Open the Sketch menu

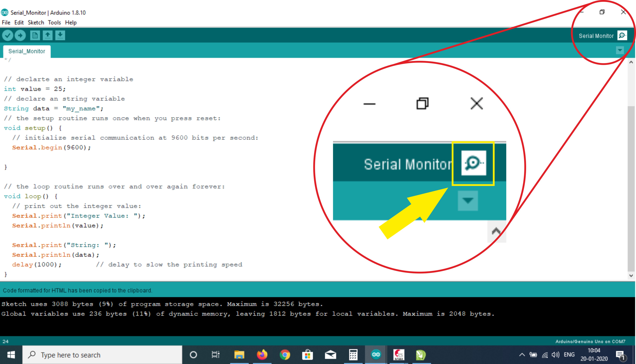(x=36, y=22)
